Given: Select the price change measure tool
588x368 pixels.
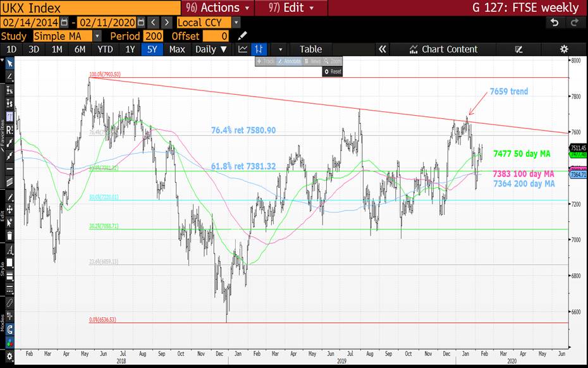Looking at the screenshot, I should 9,104.
